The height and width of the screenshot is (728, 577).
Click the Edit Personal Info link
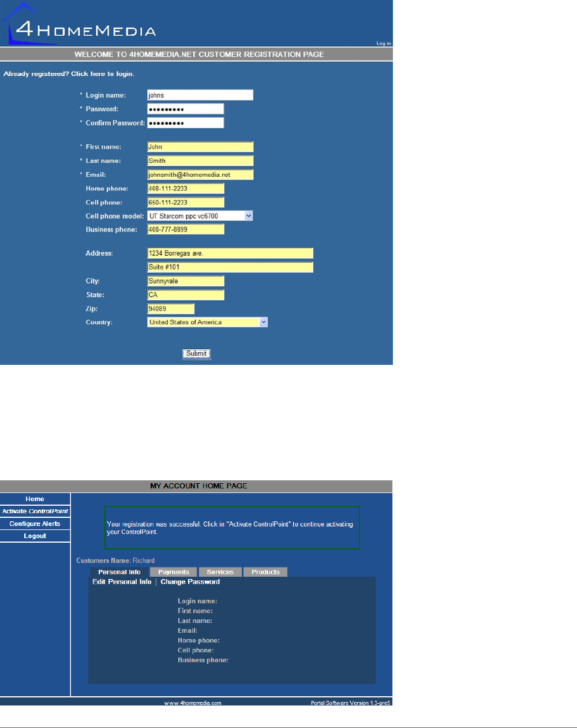[x=122, y=582]
